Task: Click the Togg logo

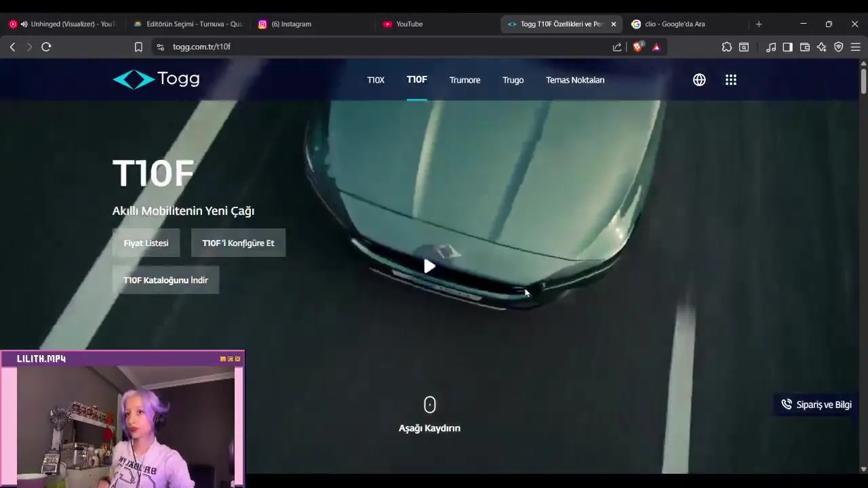Action: (156, 79)
